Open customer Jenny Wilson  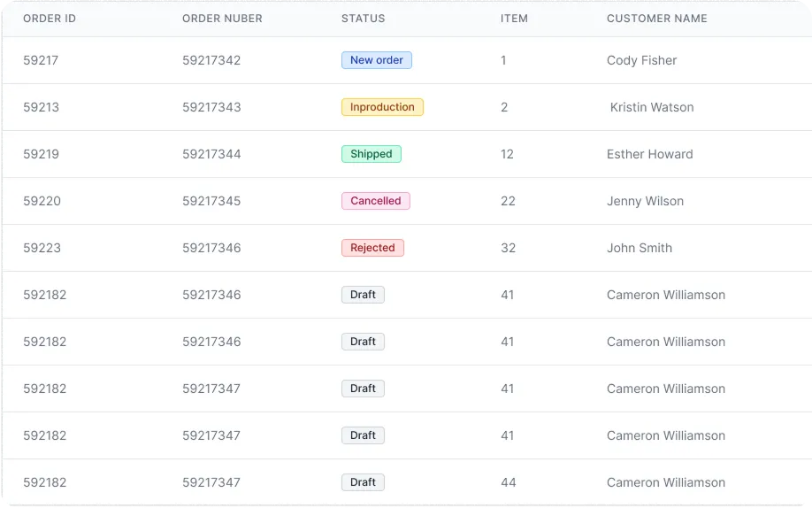(x=645, y=201)
